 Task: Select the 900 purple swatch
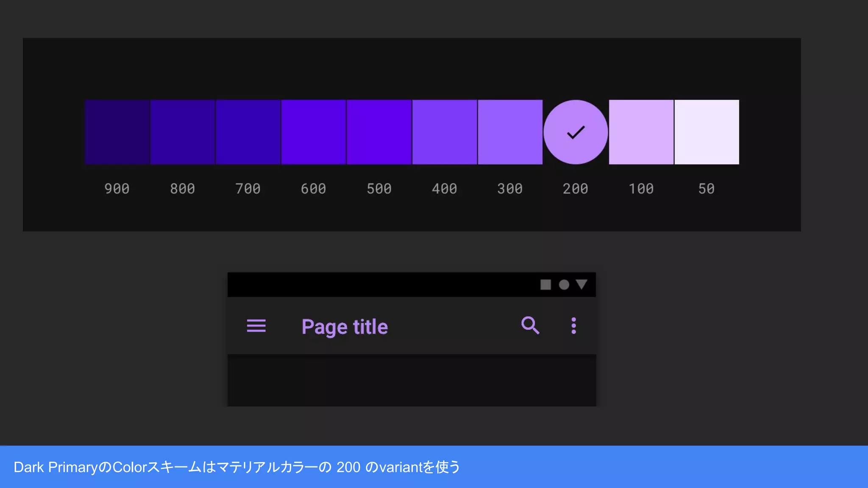[117, 132]
